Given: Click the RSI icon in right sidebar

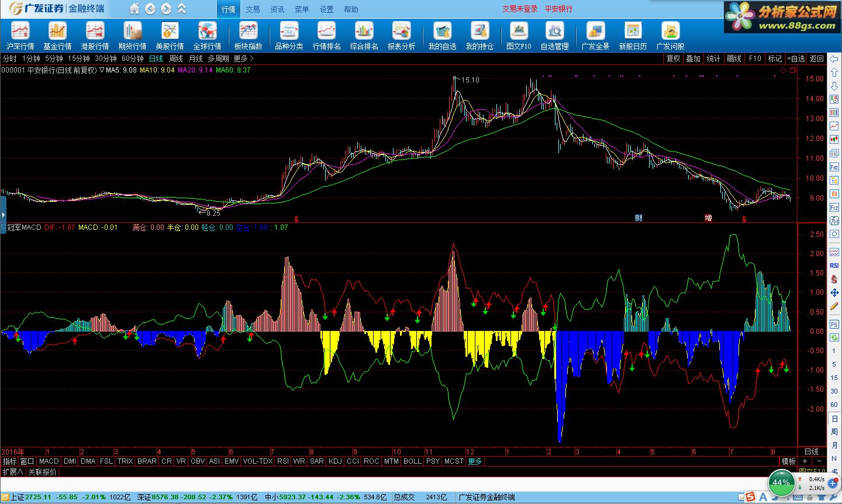Looking at the screenshot, I should [834, 265].
